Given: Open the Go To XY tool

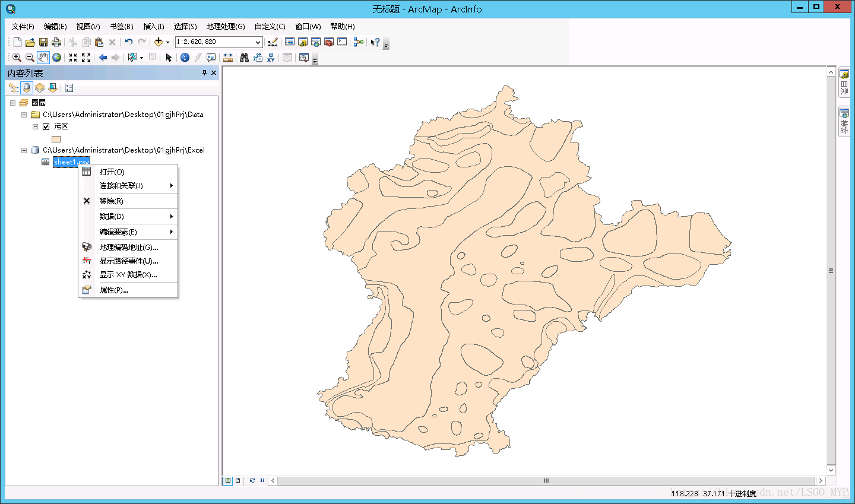Looking at the screenshot, I should (271, 58).
